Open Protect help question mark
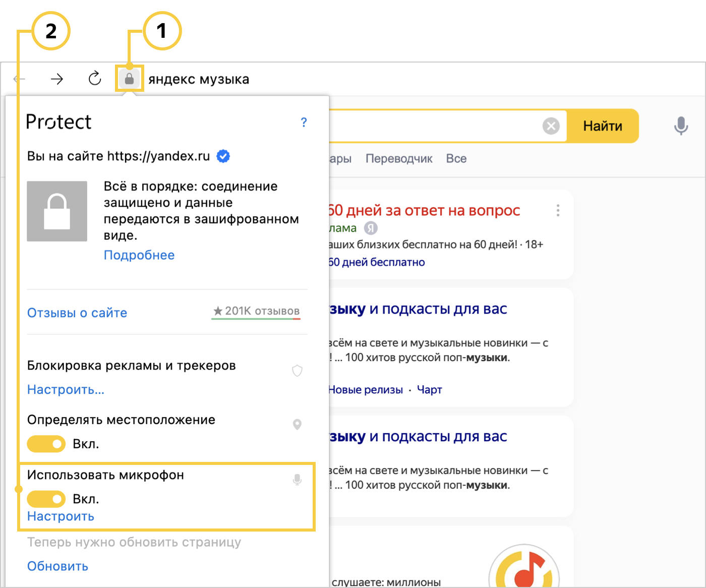This screenshot has width=706, height=588. click(304, 122)
